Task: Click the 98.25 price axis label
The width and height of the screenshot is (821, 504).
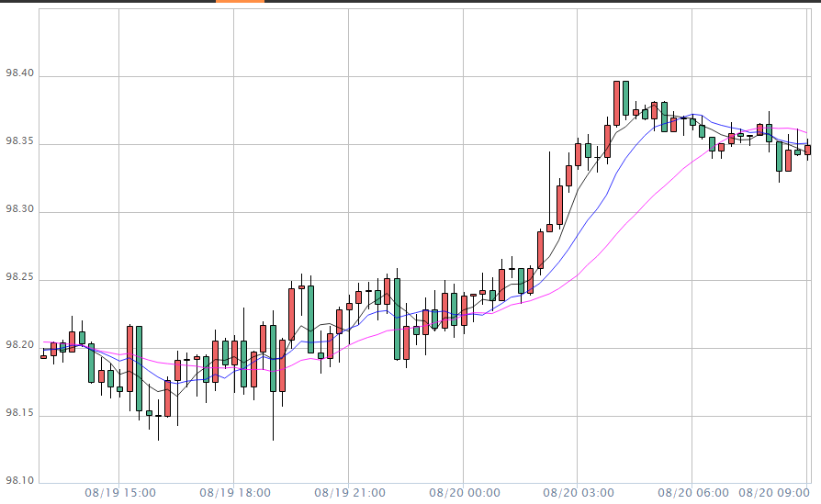Action: click(20, 277)
